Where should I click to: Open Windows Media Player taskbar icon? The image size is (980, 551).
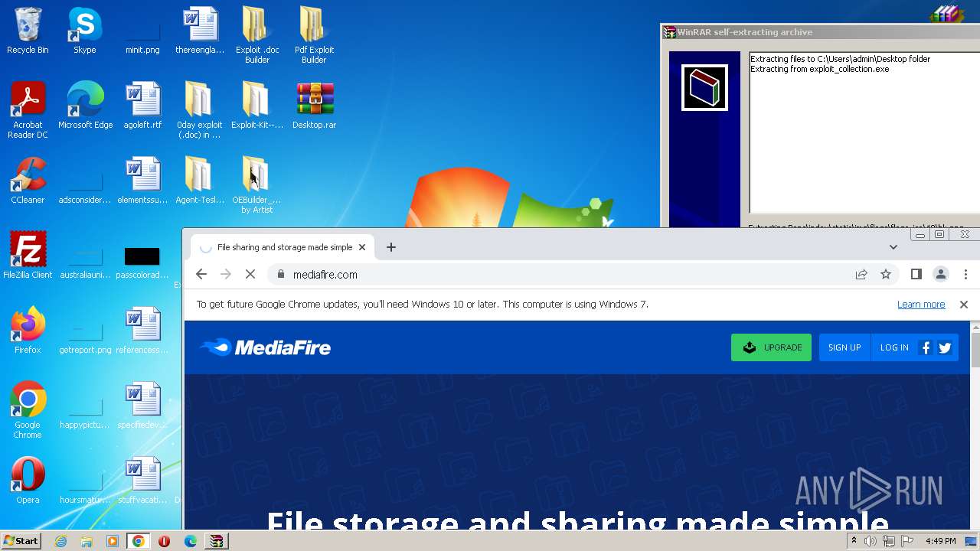[113, 541]
